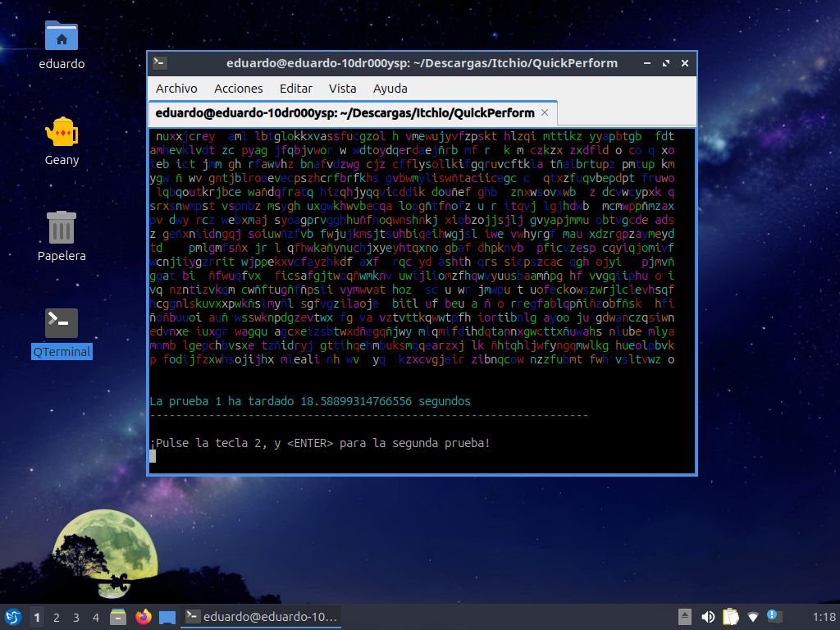Image resolution: width=840 pixels, height=630 pixels.
Task: Minimize the QTerminal window
Action: [x=647, y=63]
